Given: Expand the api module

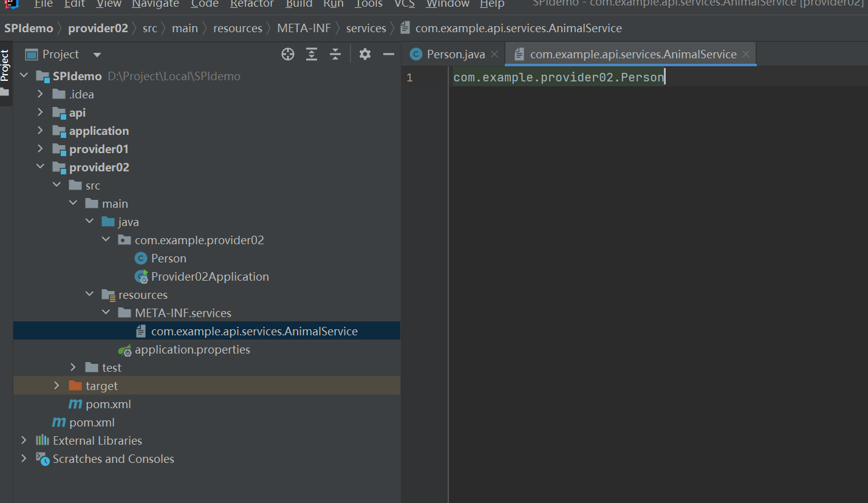Looking at the screenshot, I should pos(40,112).
